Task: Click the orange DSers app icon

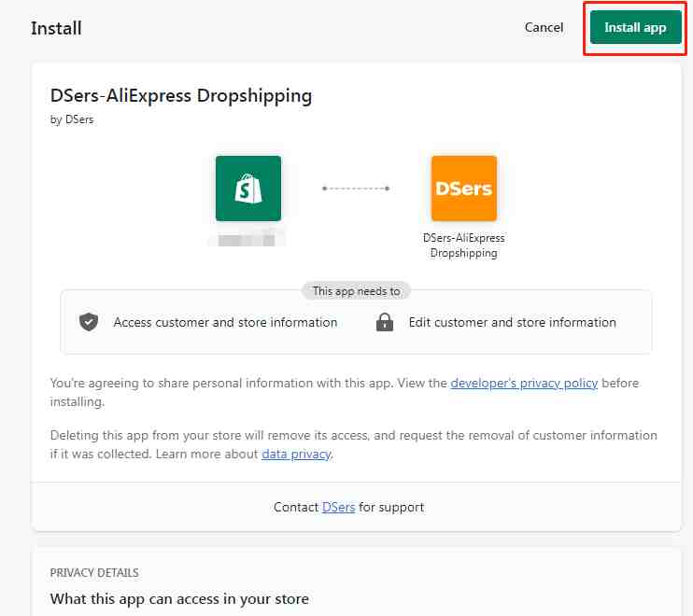Action: (x=463, y=189)
